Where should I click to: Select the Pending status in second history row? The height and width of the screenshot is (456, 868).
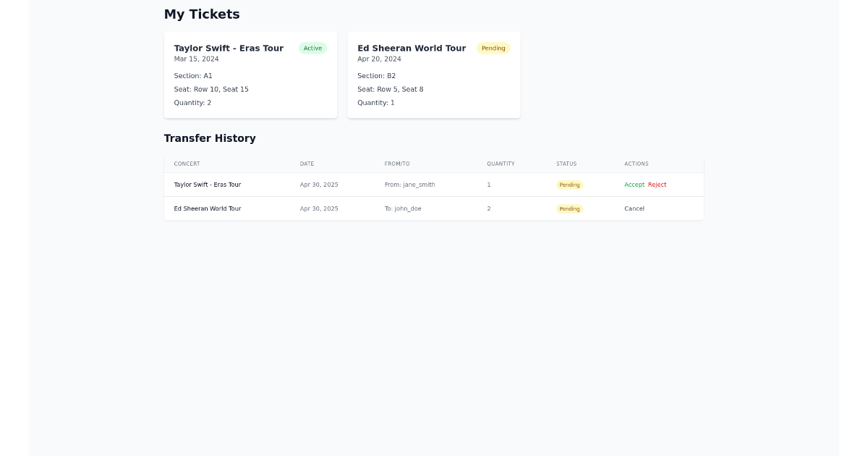569,208
